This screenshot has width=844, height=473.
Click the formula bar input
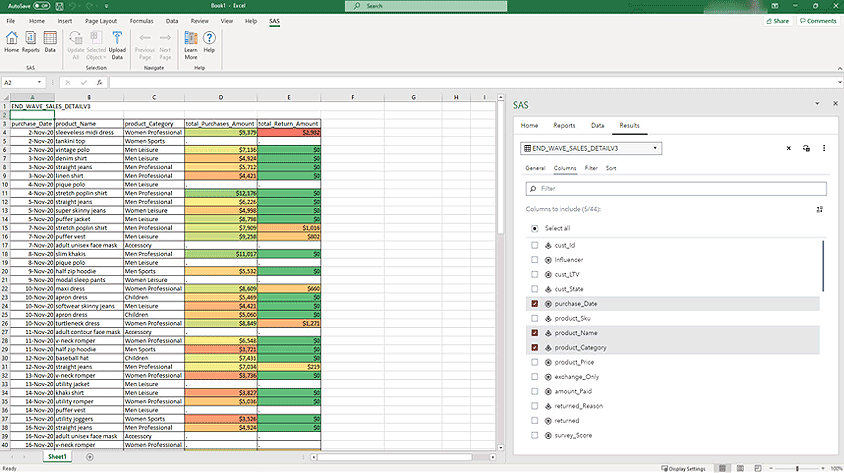click(474, 82)
